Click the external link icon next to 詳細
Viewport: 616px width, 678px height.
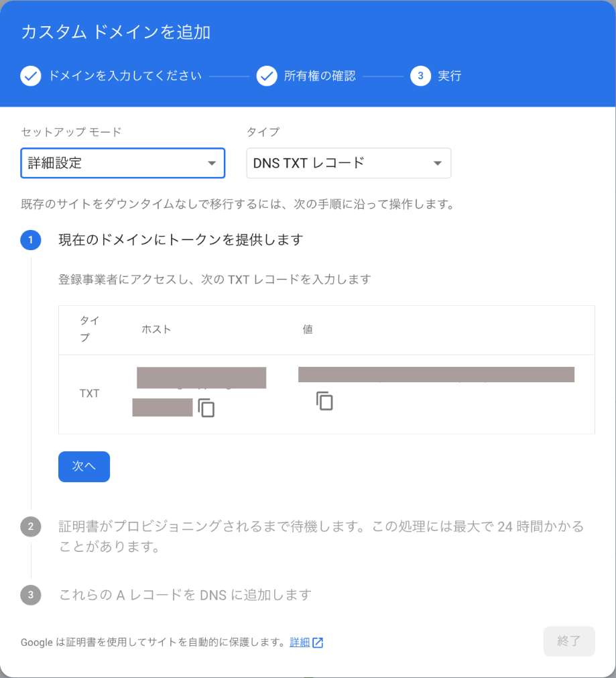tap(318, 642)
